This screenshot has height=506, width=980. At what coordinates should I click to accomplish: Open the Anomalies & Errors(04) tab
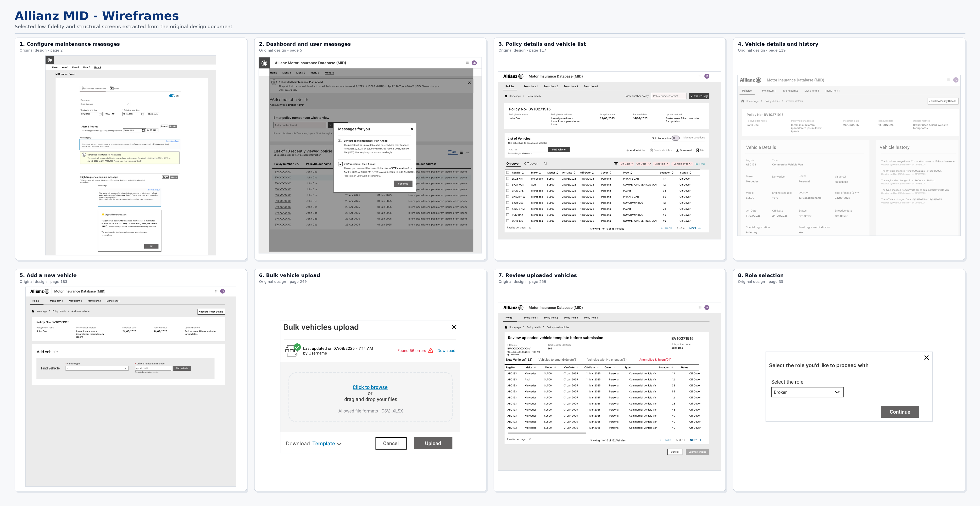point(655,360)
